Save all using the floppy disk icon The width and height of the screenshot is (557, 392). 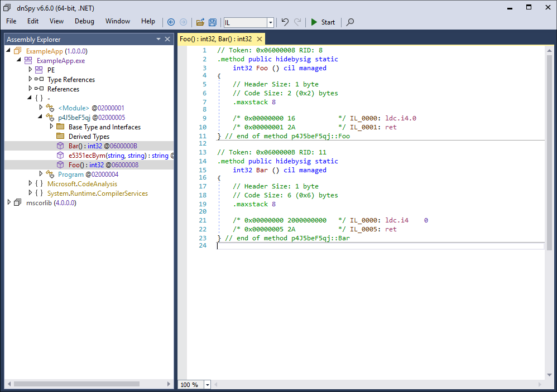click(x=213, y=22)
